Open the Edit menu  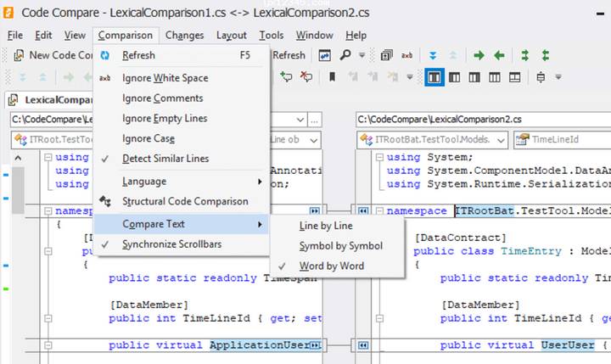tap(43, 36)
